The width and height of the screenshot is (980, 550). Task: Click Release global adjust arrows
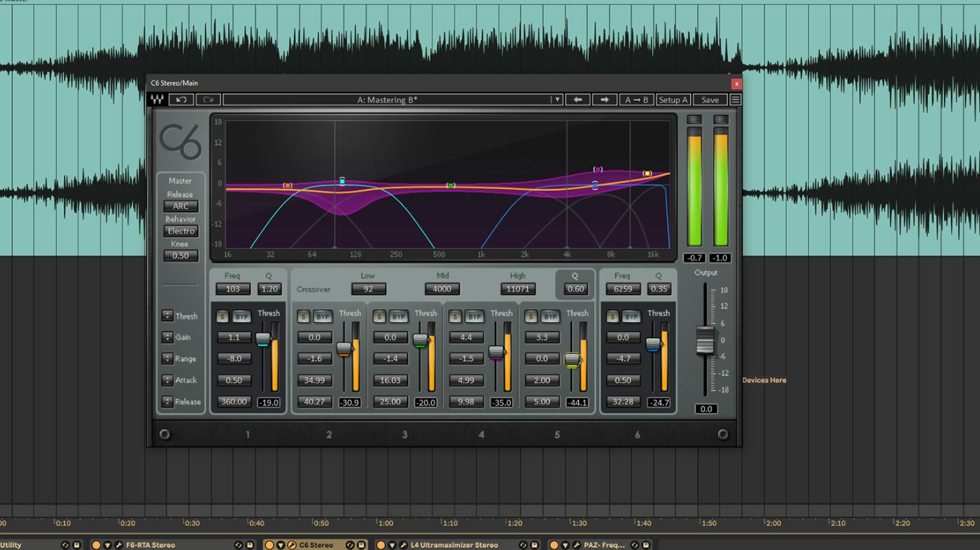pyautogui.click(x=167, y=402)
